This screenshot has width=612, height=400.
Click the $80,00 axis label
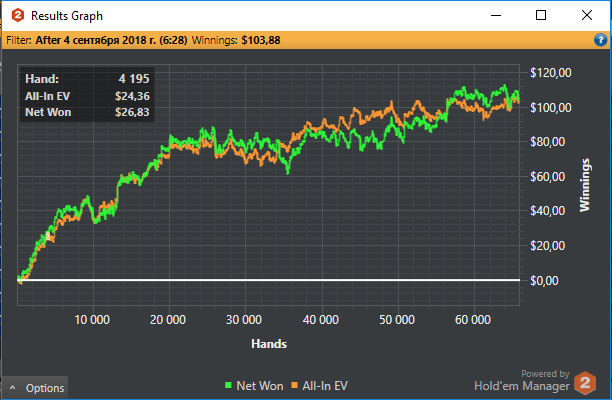click(548, 142)
